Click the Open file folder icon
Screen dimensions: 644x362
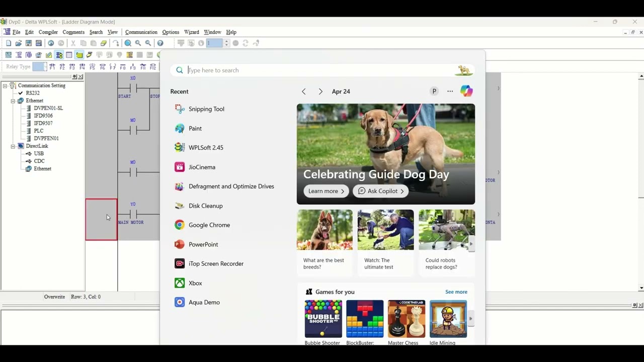point(19,43)
